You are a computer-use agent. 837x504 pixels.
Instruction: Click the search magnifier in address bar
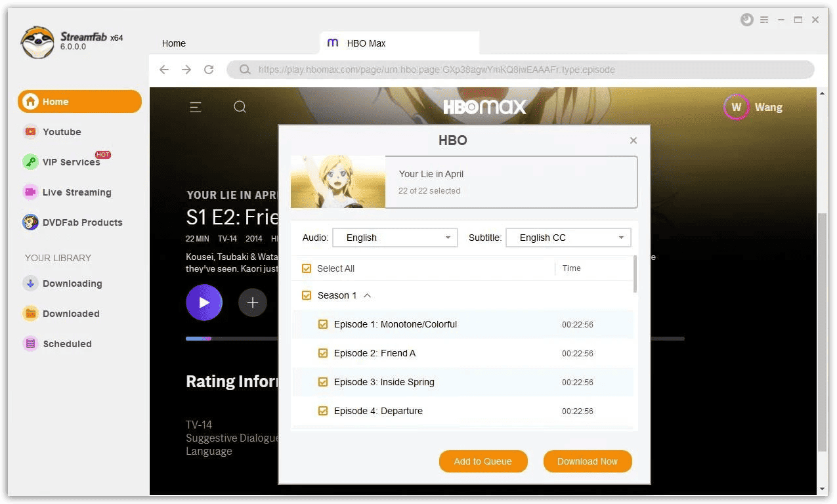(x=245, y=70)
